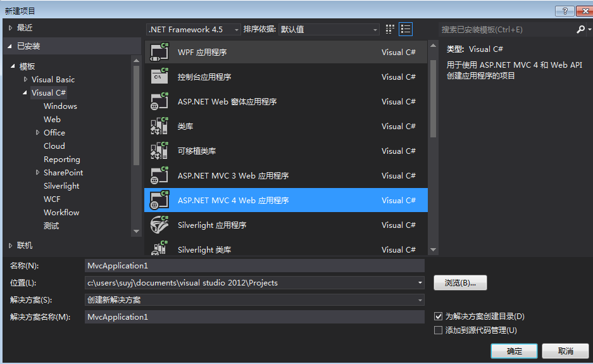The height and width of the screenshot is (364, 593).
Task: Select '可移植类库' template row text
Action: tap(197, 151)
